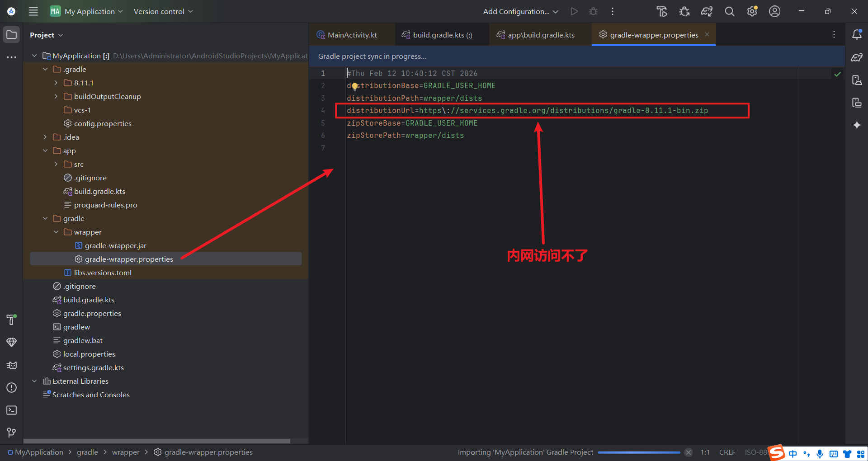The height and width of the screenshot is (461, 868).
Task: Click the Sync Project with Gradle Files icon
Action: click(707, 11)
